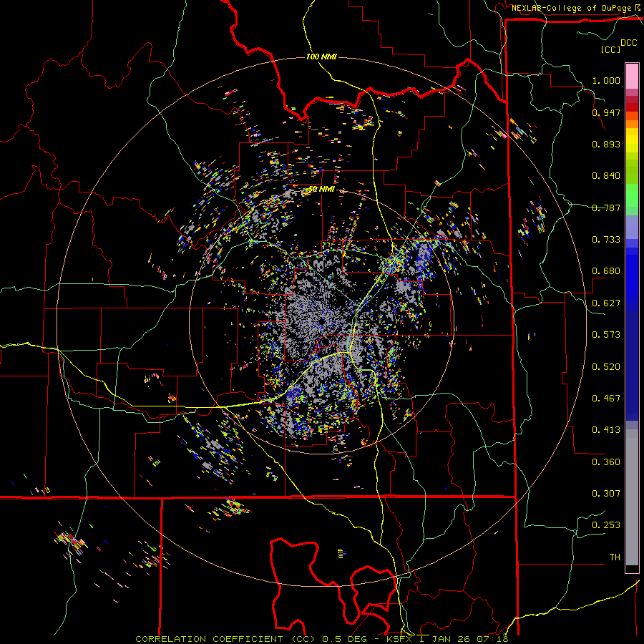Click the TH threshold label
Viewport: 644px width, 644px height.
[615, 557]
